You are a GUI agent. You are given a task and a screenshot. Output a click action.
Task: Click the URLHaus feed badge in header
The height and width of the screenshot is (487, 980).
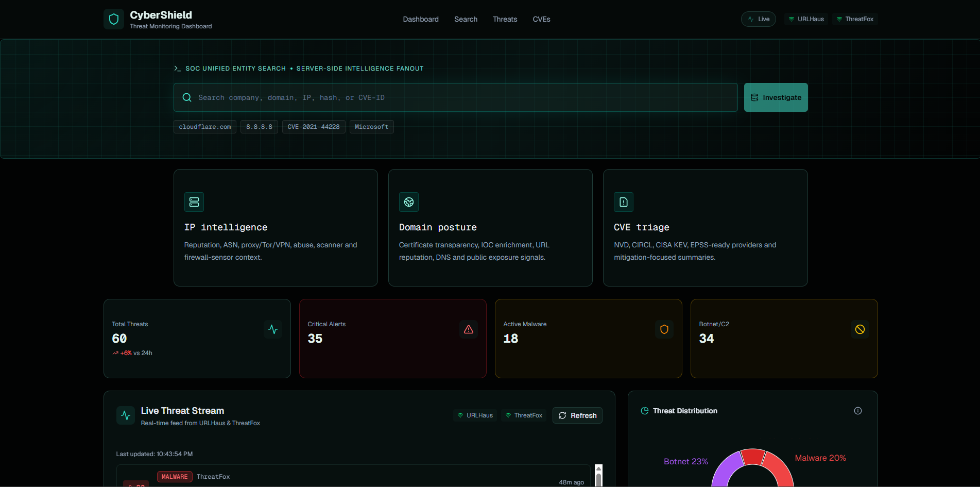pos(806,19)
